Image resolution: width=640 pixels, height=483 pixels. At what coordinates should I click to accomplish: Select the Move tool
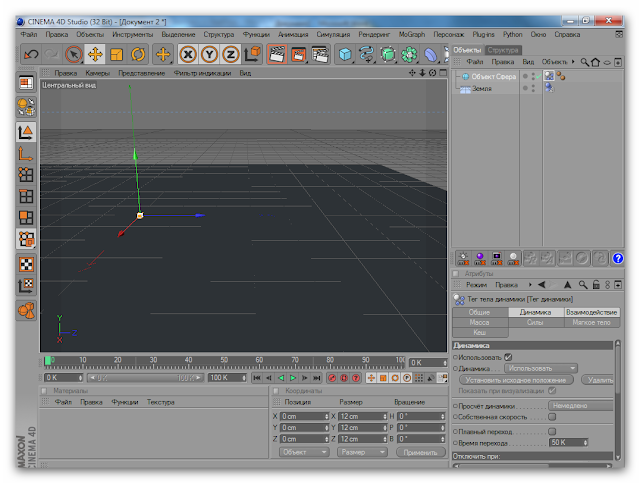(x=96, y=54)
